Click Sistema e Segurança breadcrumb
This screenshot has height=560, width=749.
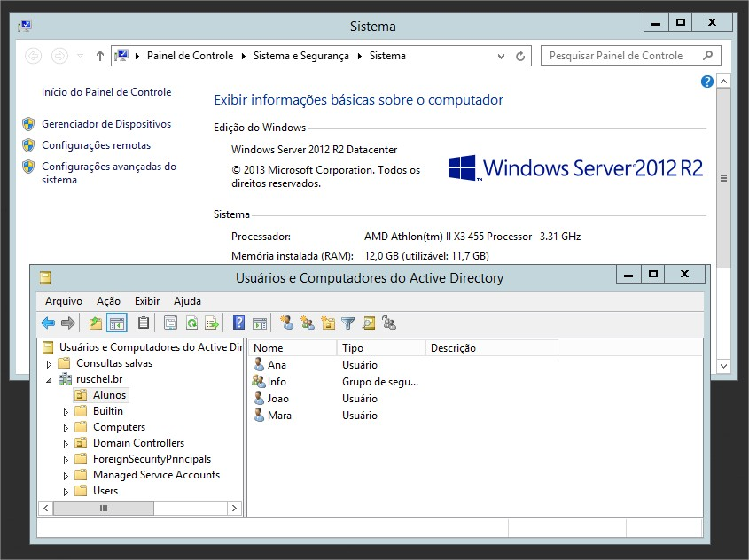(x=301, y=56)
